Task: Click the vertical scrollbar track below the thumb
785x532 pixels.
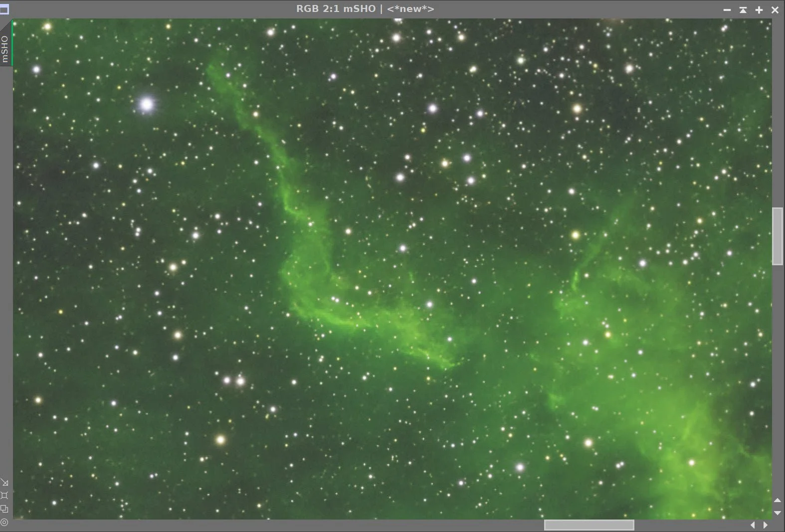Action: [x=778, y=380]
